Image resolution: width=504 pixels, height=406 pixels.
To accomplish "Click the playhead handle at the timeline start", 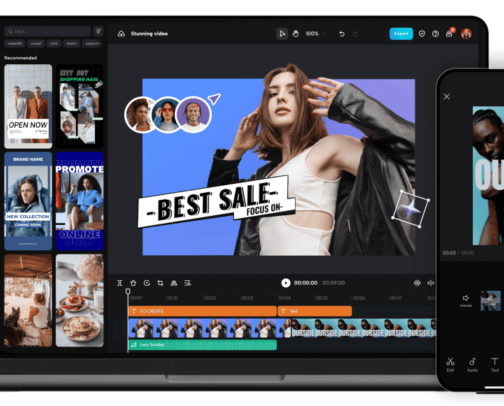I will [128, 291].
